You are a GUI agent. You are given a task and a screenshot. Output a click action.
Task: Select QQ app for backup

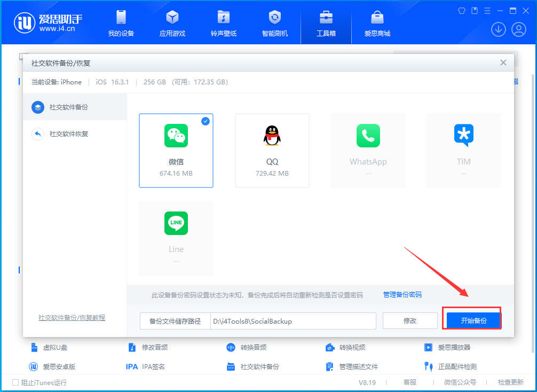click(272, 150)
